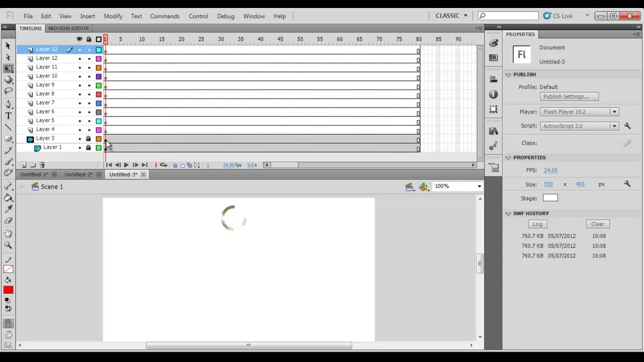Screen dimensions: 644x362
Task: Open the CS Live dropdown
Action: 587,16
